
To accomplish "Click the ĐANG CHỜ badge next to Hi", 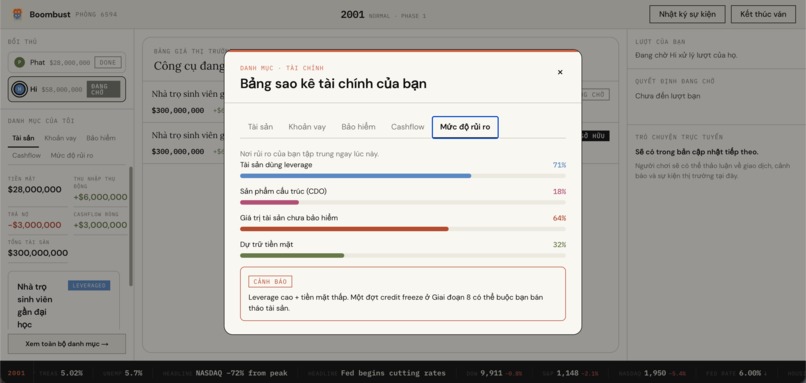I will pos(103,89).
